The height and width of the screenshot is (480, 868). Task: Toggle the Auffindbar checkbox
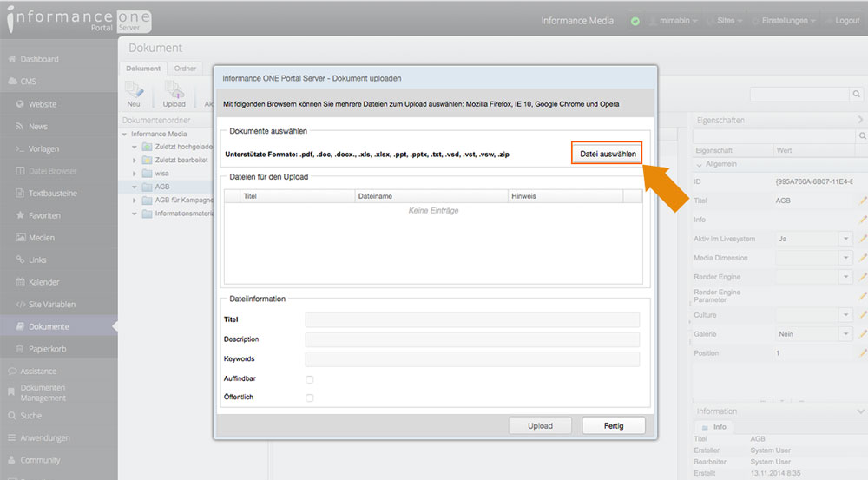coord(310,379)
